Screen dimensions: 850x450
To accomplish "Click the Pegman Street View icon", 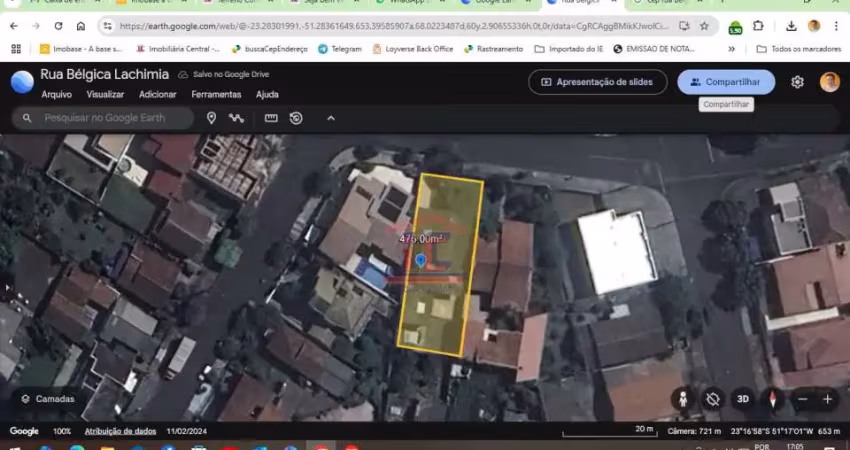I will tap(683, 398).
